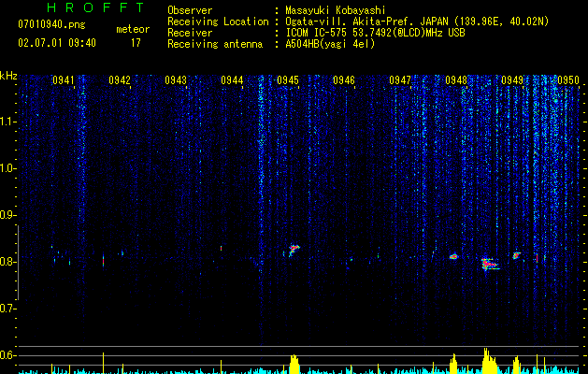Click the Observer name Masayuki Kobayashi
Screen dimensions: 588x374
coord(336,10)
